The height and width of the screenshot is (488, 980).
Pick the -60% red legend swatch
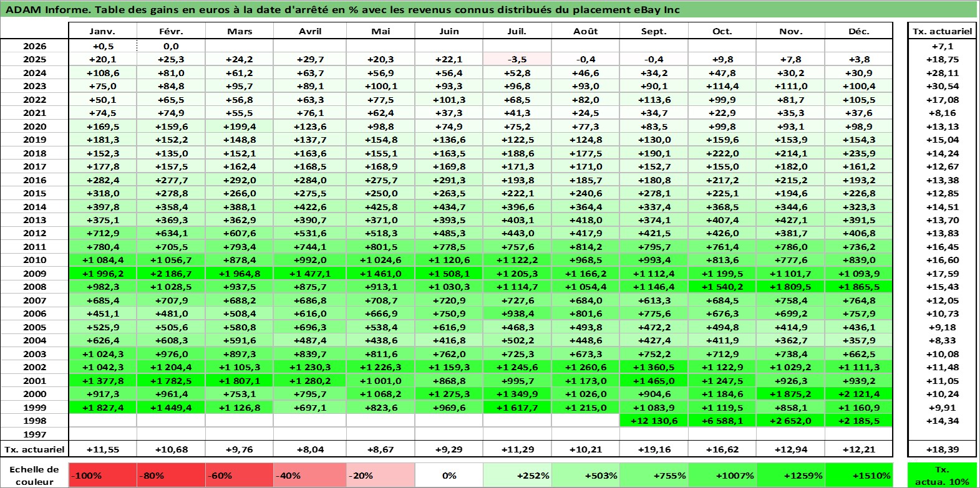[240, 475]
